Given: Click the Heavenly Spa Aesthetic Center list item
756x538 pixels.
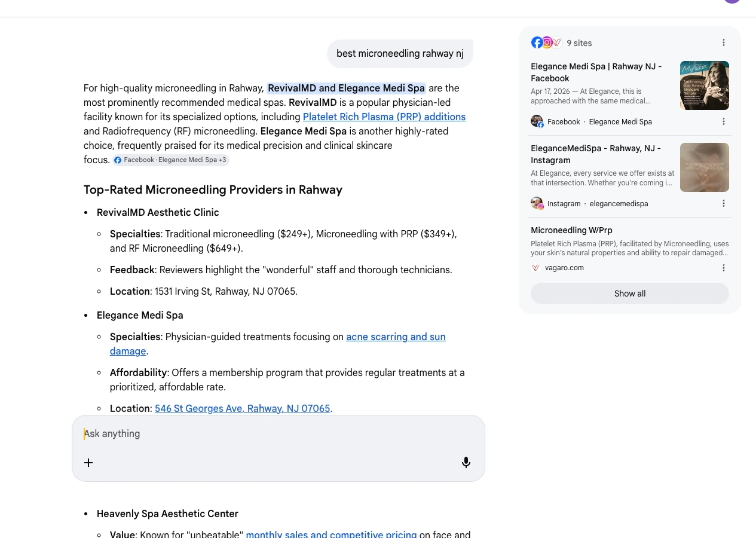Looking at the screenshot, I should [167, 513].
